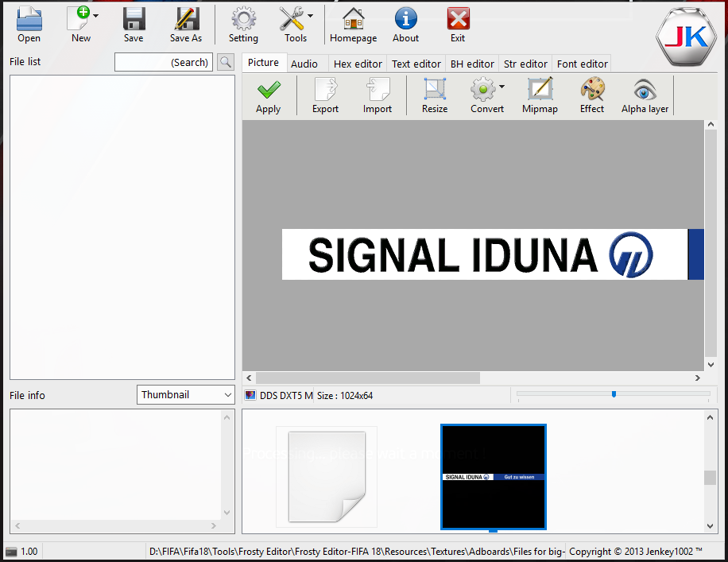Click the thumbnail panel scrollbar thumb
This screenshot has width=728, height=562.
click(710, 478)
